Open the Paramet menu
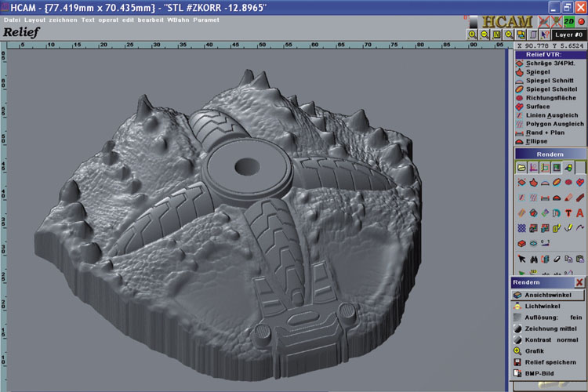 [206, 20]
